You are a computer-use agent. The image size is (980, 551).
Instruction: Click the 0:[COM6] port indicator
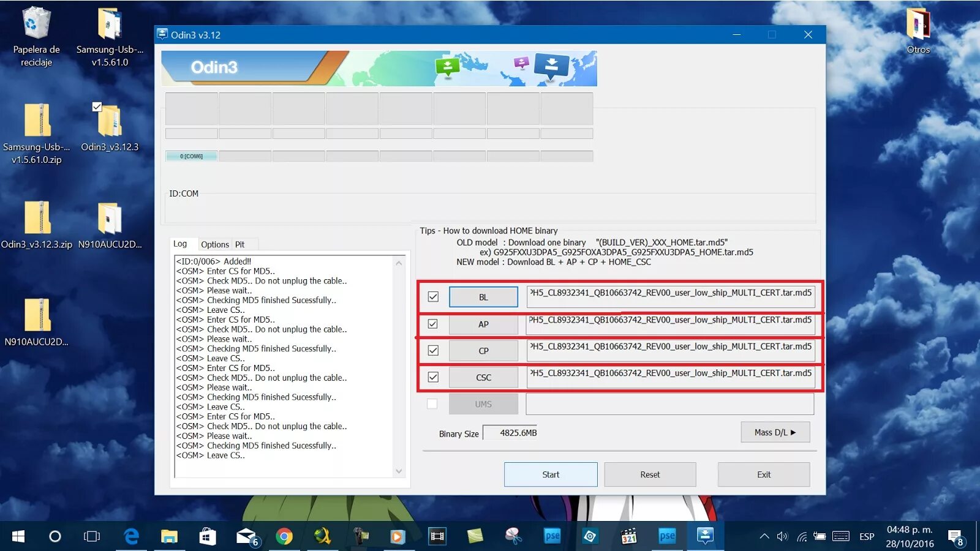coord(191,156)
